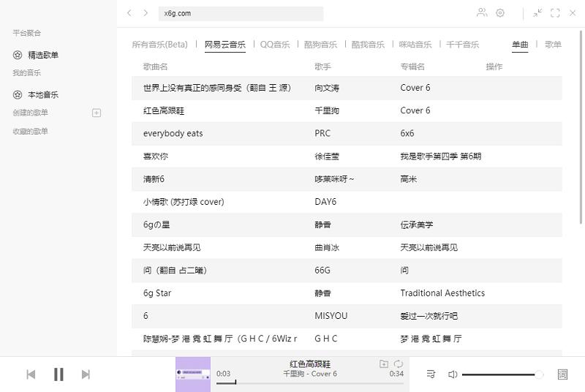Viewport: 585px width, 392px height.
Task: Select the 单曲 results tab
Action: click(x=520, y=45)
